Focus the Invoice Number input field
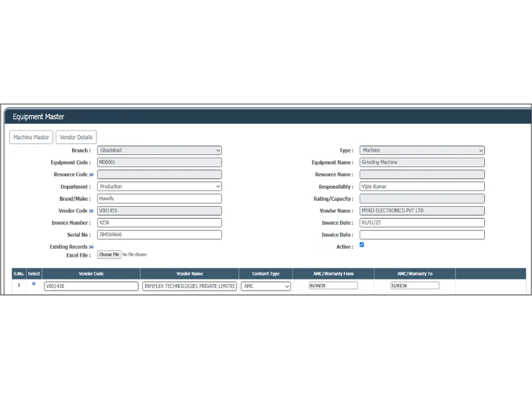The height and width of the screenshot is (399, 532). (x=159, y=223)
